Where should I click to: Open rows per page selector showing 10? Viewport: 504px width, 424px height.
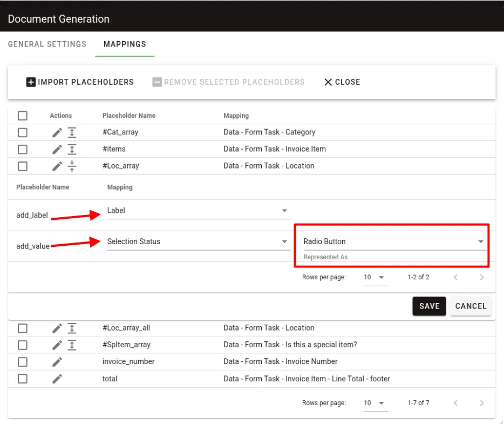click(371, 403)
